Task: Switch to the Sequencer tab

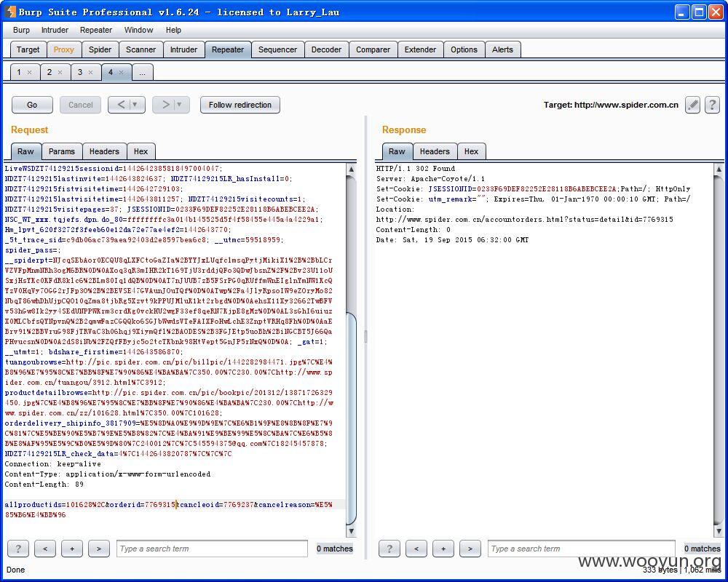Action: point(277,49)
